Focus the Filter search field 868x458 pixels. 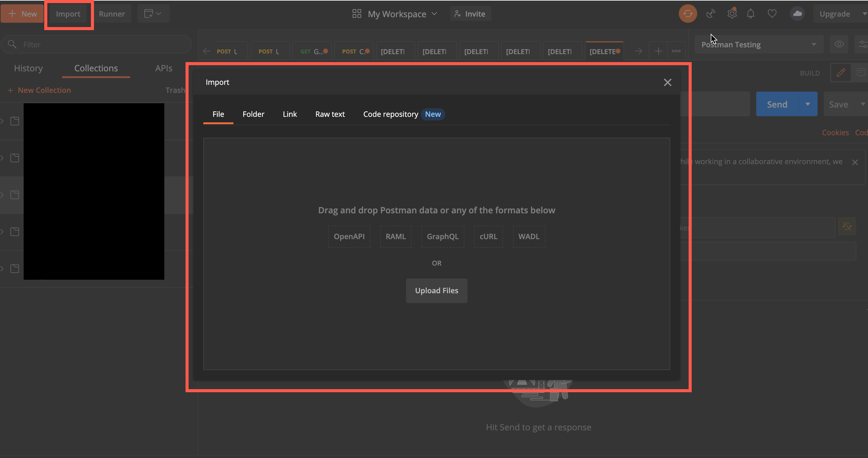(x=96, y=44)
